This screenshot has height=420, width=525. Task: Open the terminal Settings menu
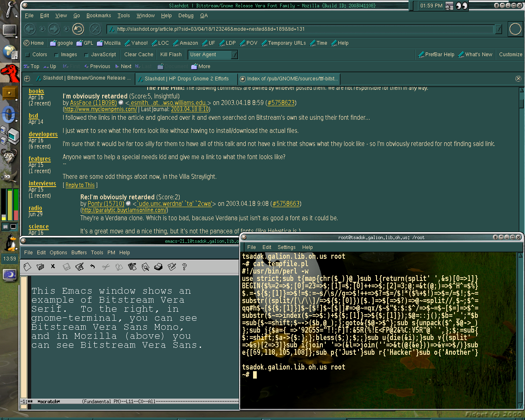[x=286, y=247]
